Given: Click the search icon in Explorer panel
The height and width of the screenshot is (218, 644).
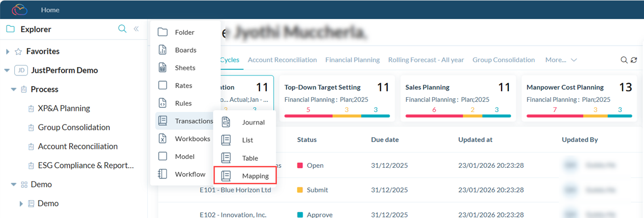Looking at the screenshot, I should tap(122, 29).
